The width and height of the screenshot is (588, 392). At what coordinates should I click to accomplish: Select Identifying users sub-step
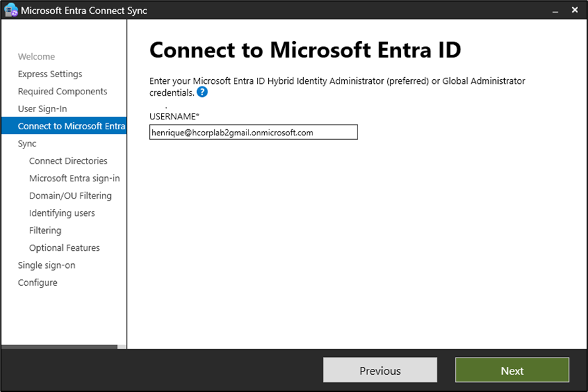point(62,213)
